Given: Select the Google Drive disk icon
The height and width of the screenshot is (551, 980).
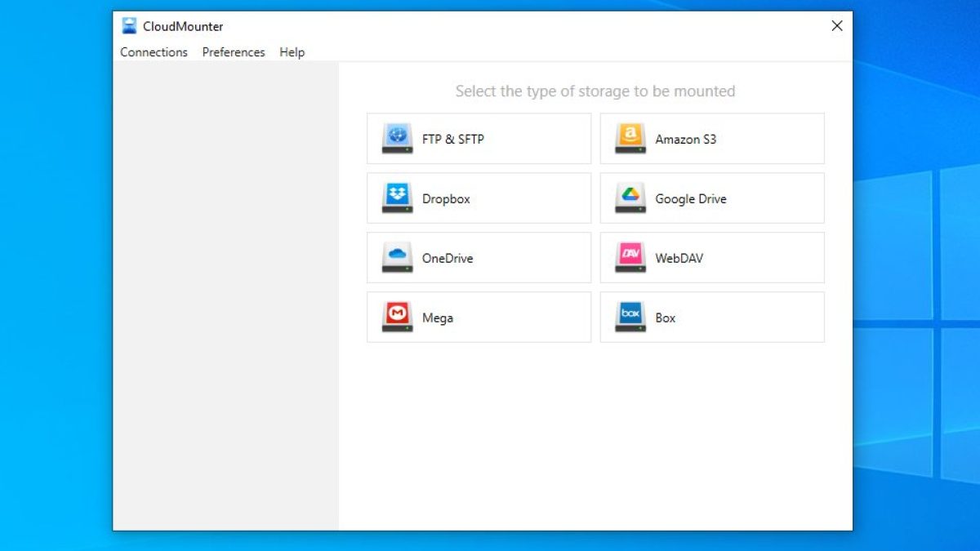Looking at the screenshot, I should tap(630, 198).
